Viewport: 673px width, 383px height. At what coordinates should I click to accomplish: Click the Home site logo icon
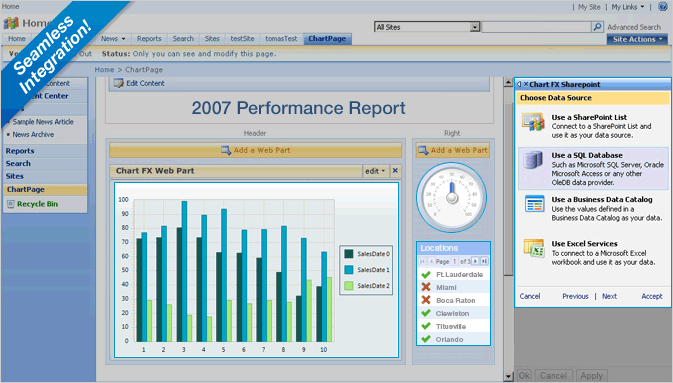tap(11, 23)
